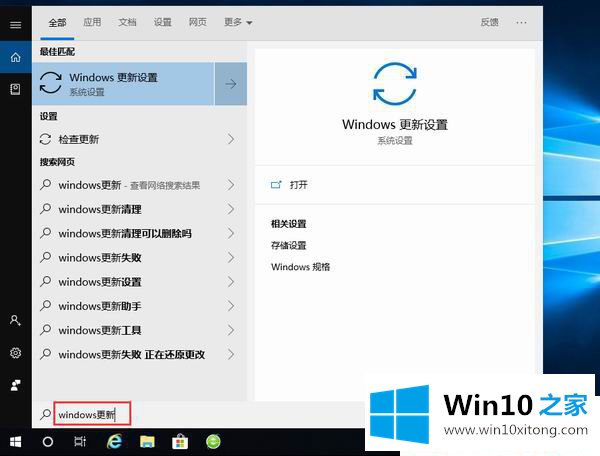Open Microsoft Store from taskbar
This screenshot has height=456, width=600.
[180, 442]
